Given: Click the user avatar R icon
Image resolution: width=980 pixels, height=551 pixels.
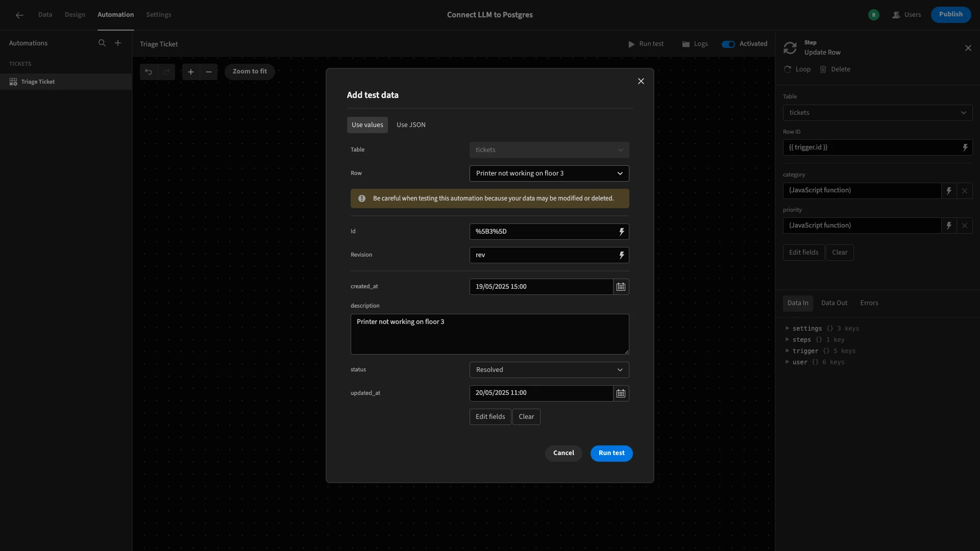Looking at the screenshot, I should point(874,15).
